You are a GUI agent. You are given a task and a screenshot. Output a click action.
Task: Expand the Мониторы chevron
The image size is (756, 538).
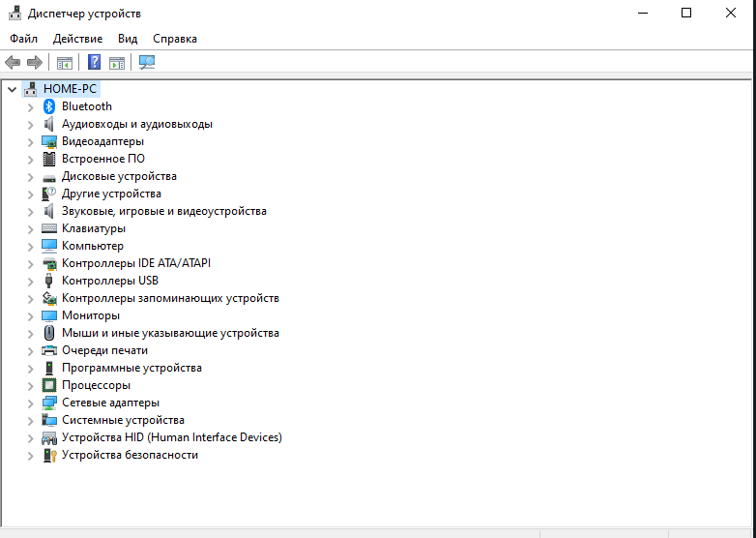[x=30, y=316]
